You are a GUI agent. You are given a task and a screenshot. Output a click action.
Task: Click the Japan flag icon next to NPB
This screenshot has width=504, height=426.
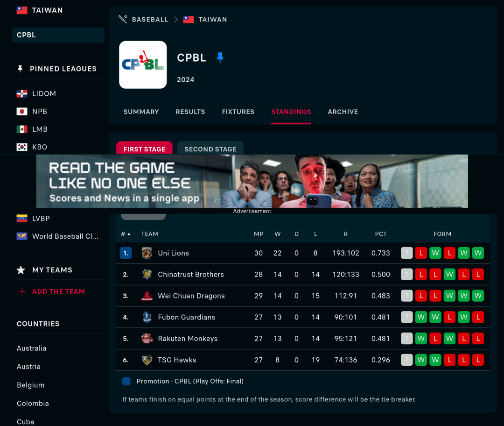click(x=22, y=111)
